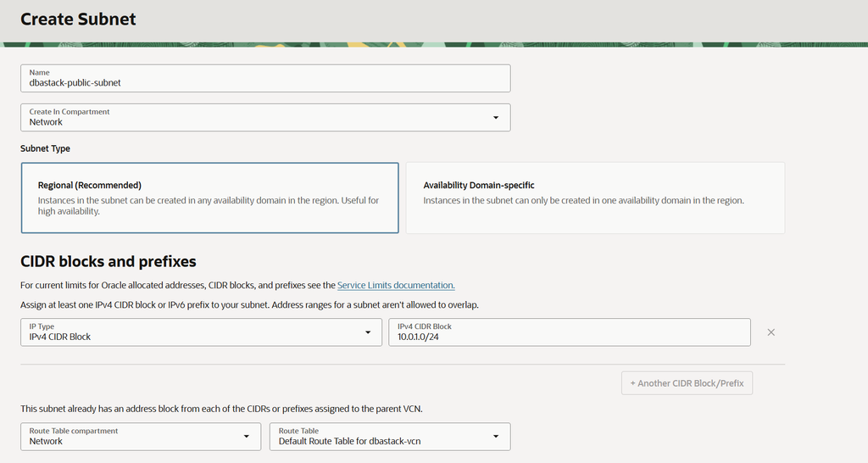
Task: Open the Service Limits documentation link
Action: 396,285
